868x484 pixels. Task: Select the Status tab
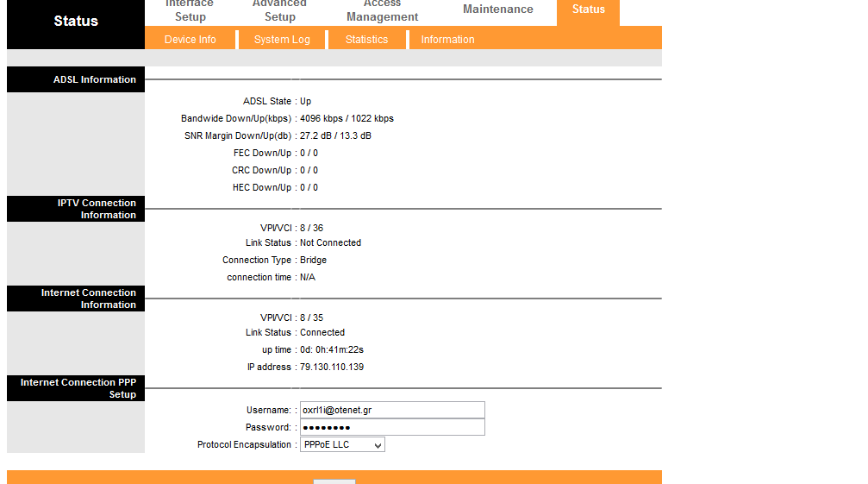588,9
